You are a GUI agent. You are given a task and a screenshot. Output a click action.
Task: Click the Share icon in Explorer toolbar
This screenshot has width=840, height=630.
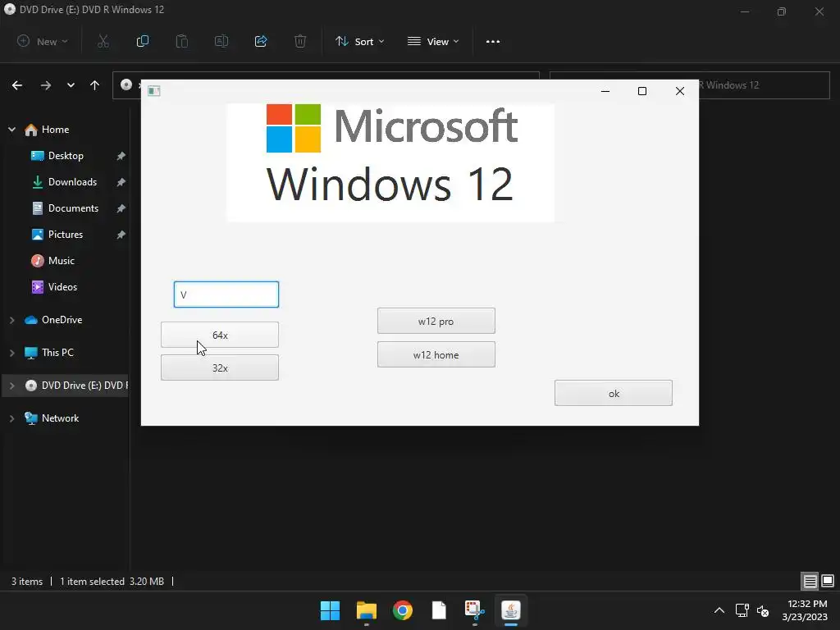(x=261, y=41)
